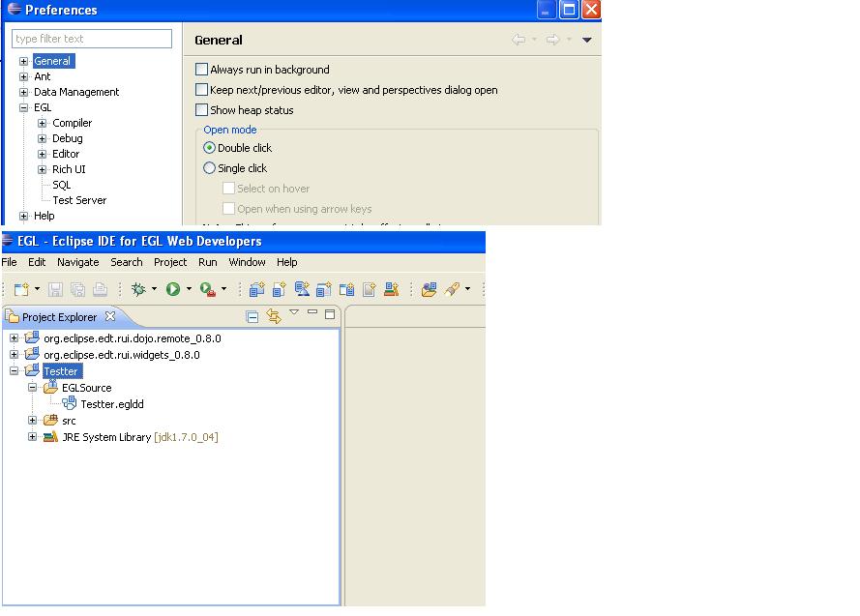The width and height of the screenshot is (860, 616).
Task: Click the Testter project icon
Action: [32, 370]
